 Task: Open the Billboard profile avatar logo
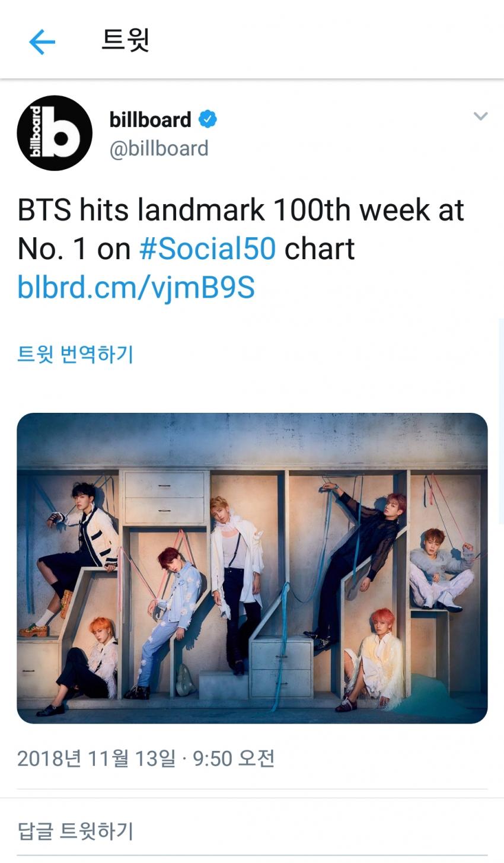tap(55, 133)
